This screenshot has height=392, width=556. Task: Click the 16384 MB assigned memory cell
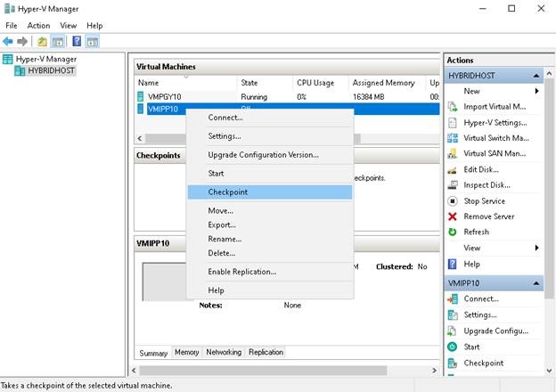point(368,97)
